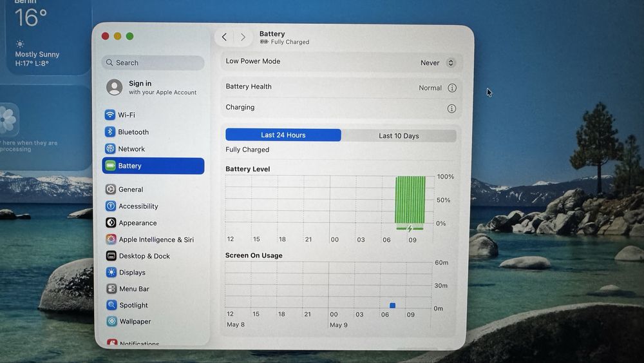Screen dimensions: 644x363
Task: Go back with left chevron button
Action: [224, 37]
